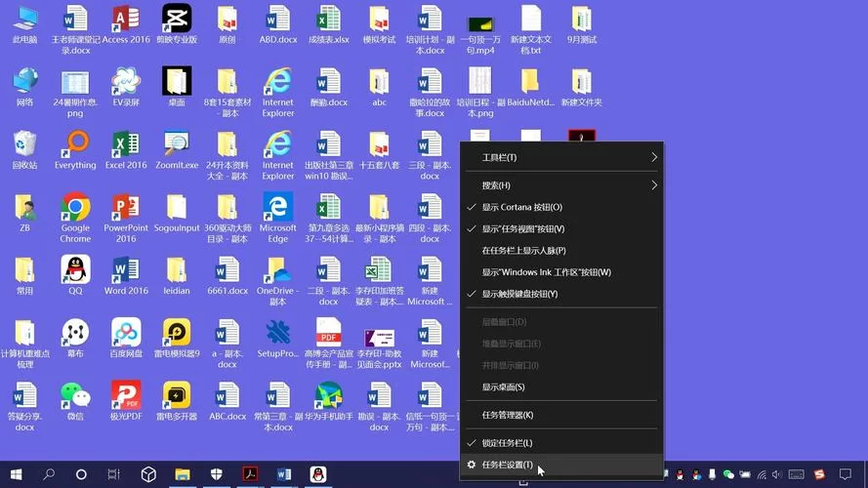
Task: Launch Excel 2016 from the desktop
Action: (126, 144)
